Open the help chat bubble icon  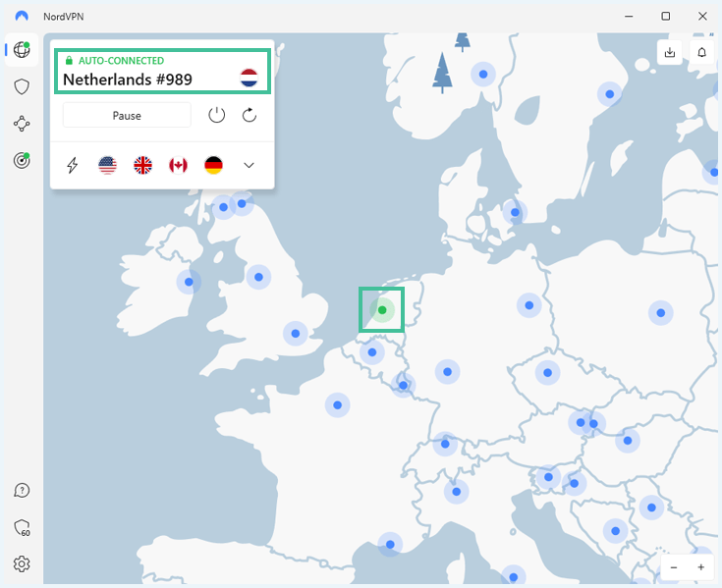[22, 491]
